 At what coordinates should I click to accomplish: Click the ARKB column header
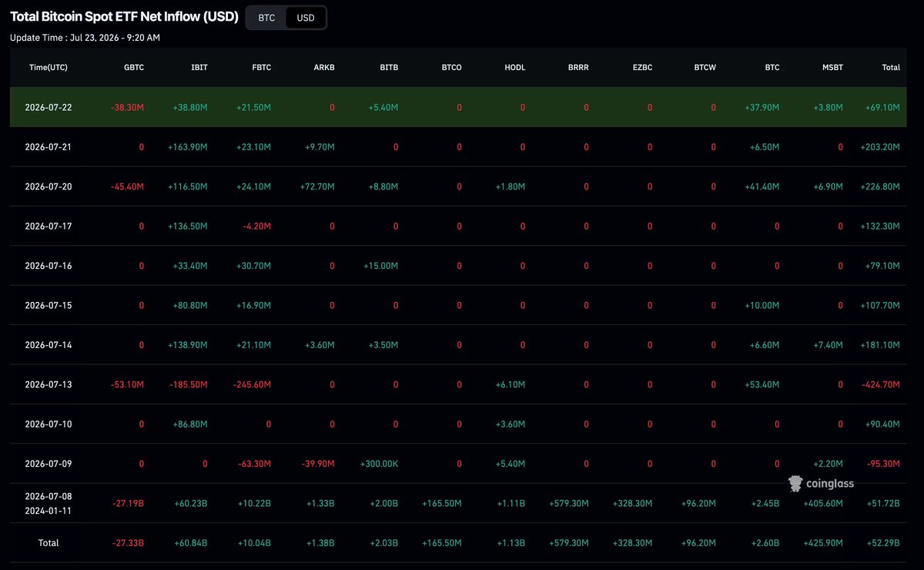click(325, 68)
